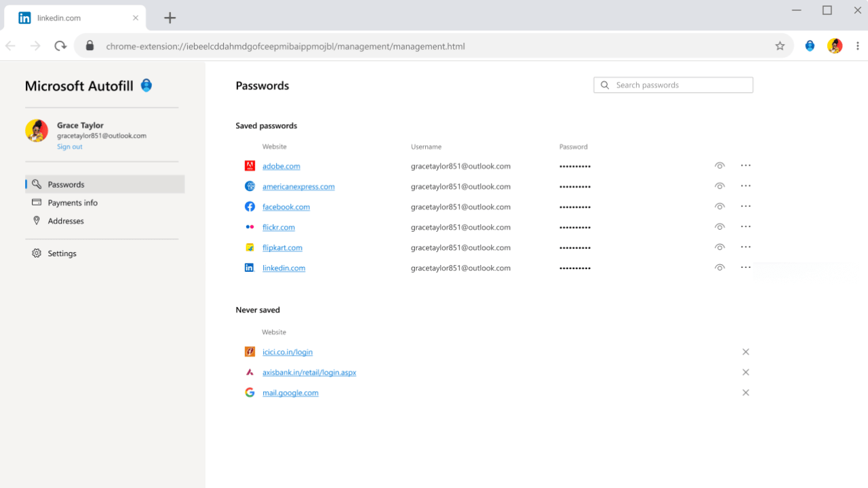Image resolution: width=868 pixels, height=488 pixels.
Task: Open the flickr.com link
Action: point(279,227)
